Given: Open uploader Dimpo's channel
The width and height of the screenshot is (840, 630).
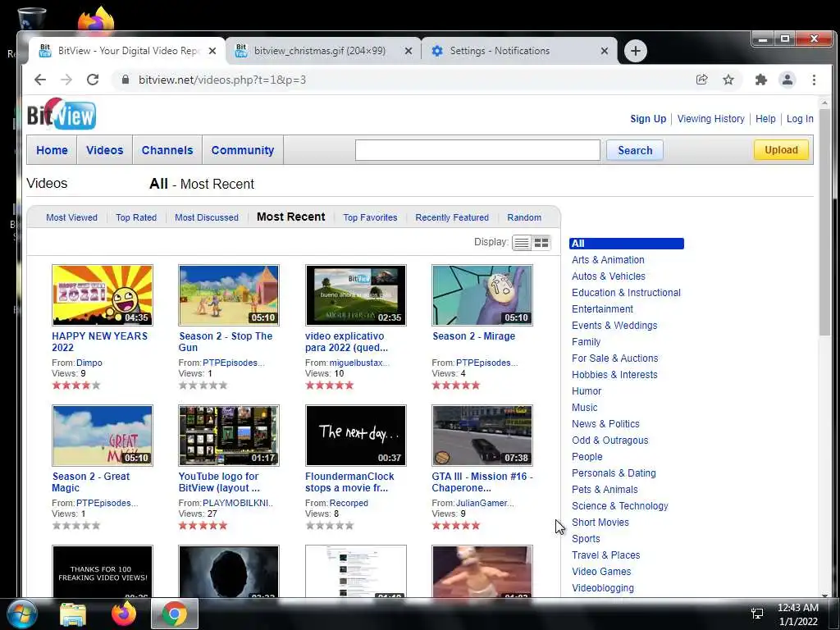Looking at the screenshot, I should coord(89,363).
